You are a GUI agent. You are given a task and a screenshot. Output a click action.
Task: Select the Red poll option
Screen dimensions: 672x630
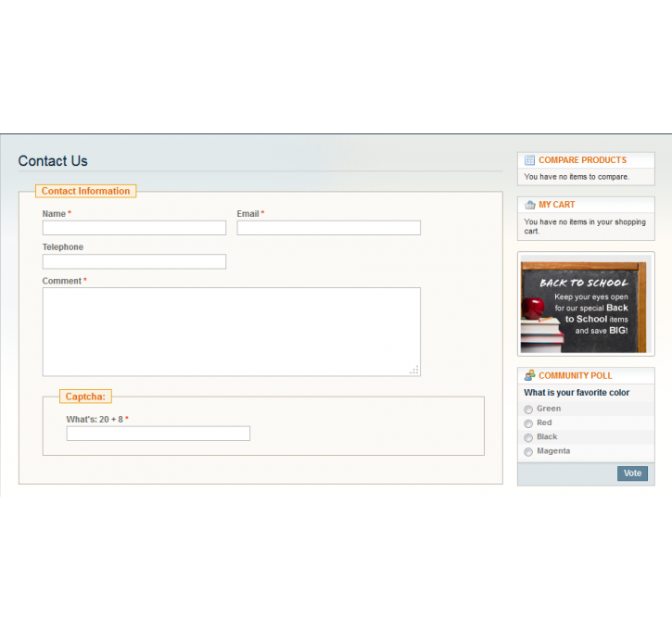(x=528, y=423)
